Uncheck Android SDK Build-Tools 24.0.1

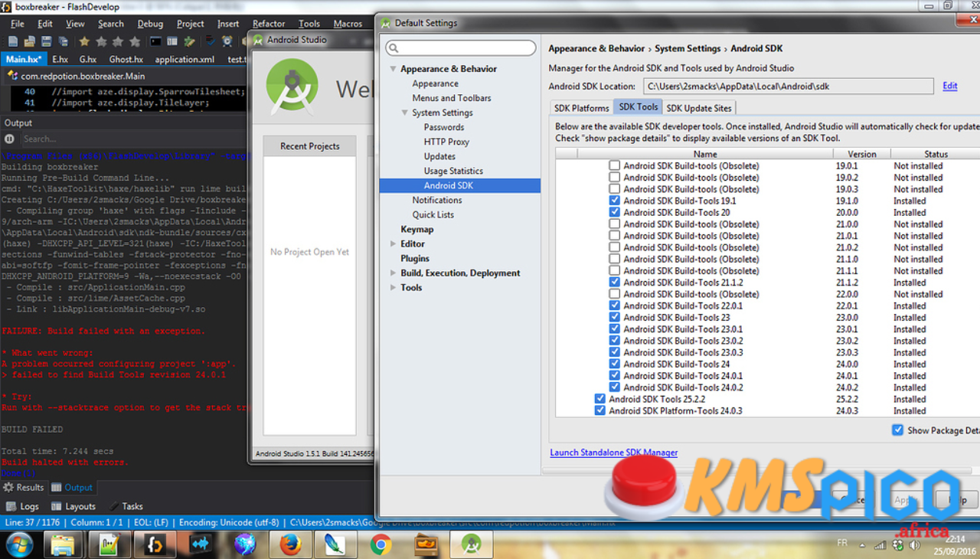tap(615, 375)
